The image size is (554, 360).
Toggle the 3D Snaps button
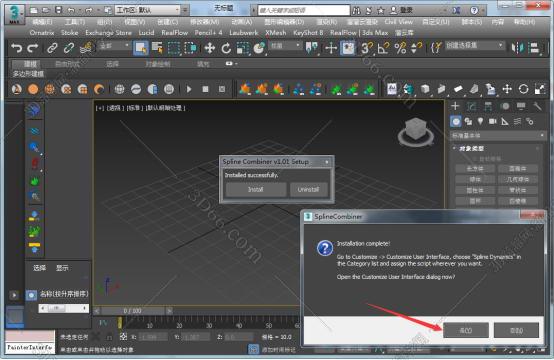point(367,48)
